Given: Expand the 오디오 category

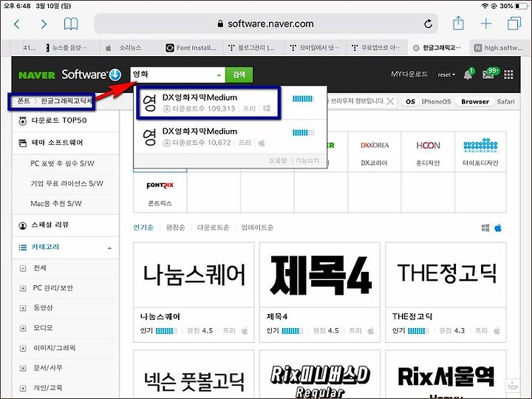Looking at the screenshot, I should pyautogui.click(x=23, y=328).
